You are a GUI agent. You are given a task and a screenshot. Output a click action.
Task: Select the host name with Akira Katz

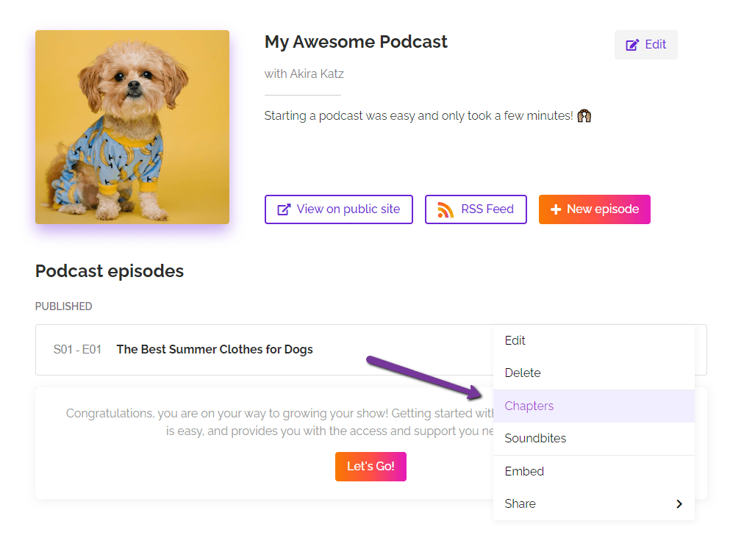(304, 73)
